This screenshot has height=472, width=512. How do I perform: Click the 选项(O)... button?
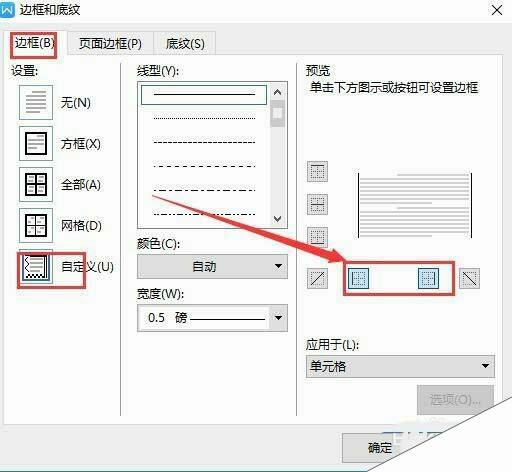(455, 399)
